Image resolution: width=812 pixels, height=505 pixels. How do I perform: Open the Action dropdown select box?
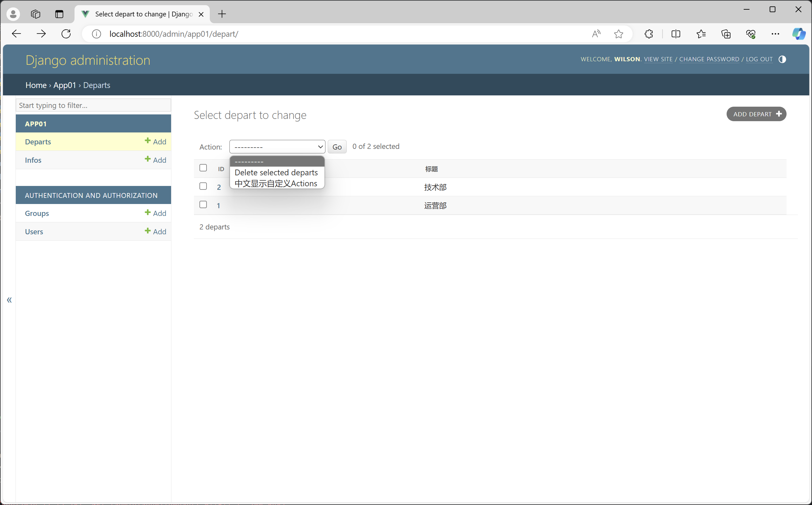tap(277, 147)
